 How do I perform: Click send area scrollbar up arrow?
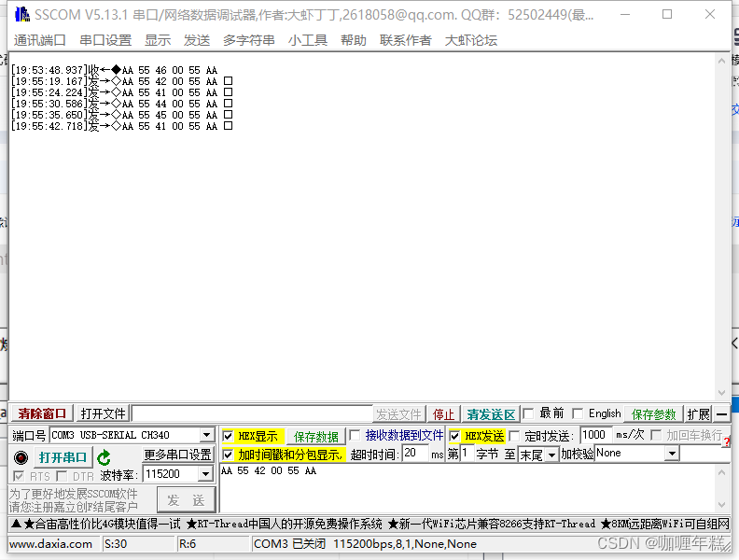coord(721,472)
